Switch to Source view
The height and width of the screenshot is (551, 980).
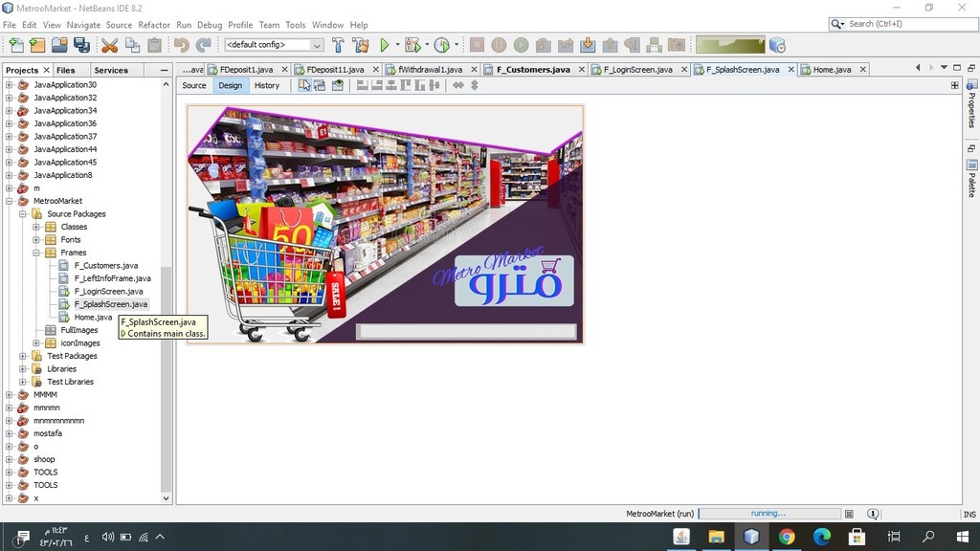click(x=193, y=85)
